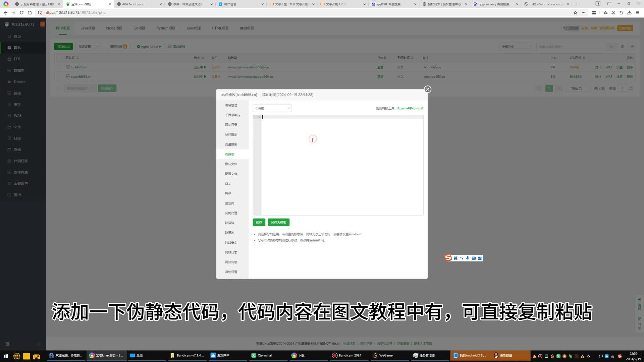
Task: Click the 退出 logout sidebar item
Action: 17,195
